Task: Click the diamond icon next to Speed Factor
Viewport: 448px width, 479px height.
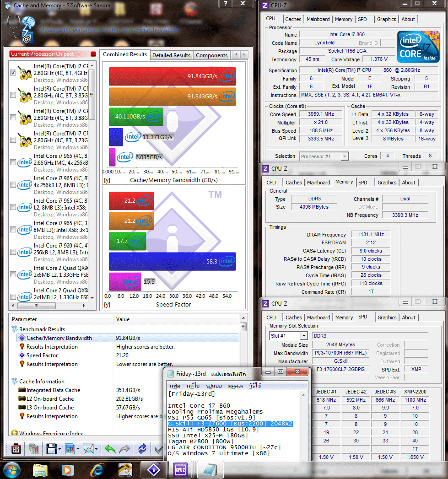Action: 22,355
